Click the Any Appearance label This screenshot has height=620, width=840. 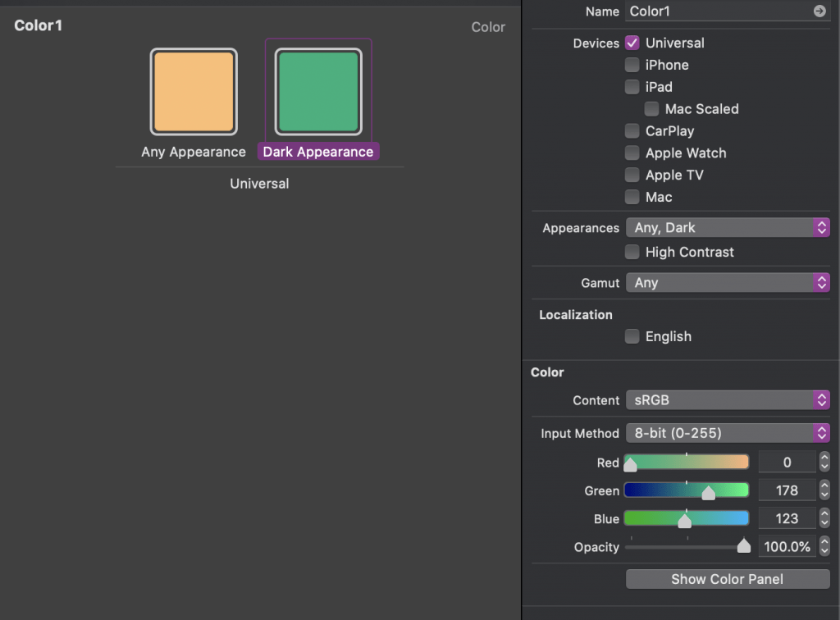[x=194, y=152]
